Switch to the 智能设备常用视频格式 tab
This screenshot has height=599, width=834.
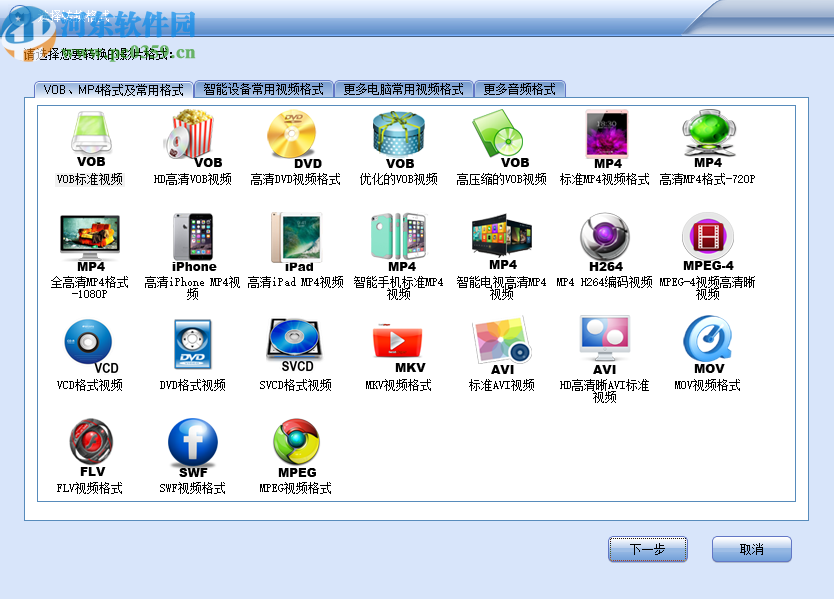pos(262,87)
